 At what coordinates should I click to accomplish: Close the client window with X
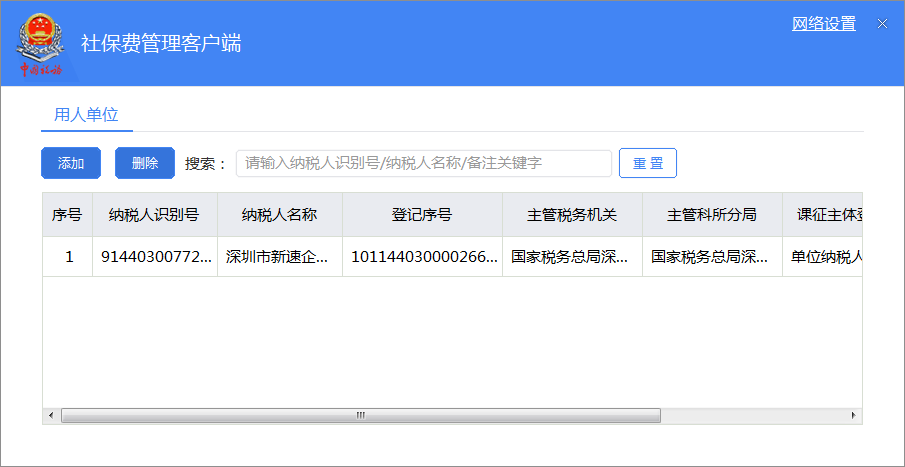point(882,24)
